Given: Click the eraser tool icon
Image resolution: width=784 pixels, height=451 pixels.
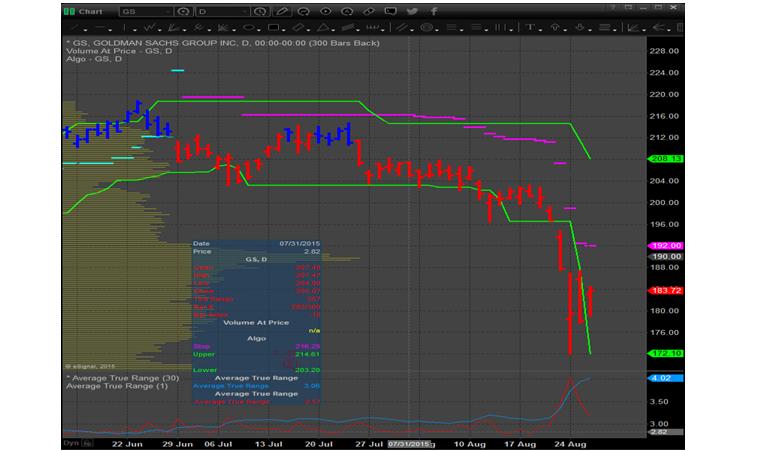Looking at the screenshot, I should [x=368, y=11].
